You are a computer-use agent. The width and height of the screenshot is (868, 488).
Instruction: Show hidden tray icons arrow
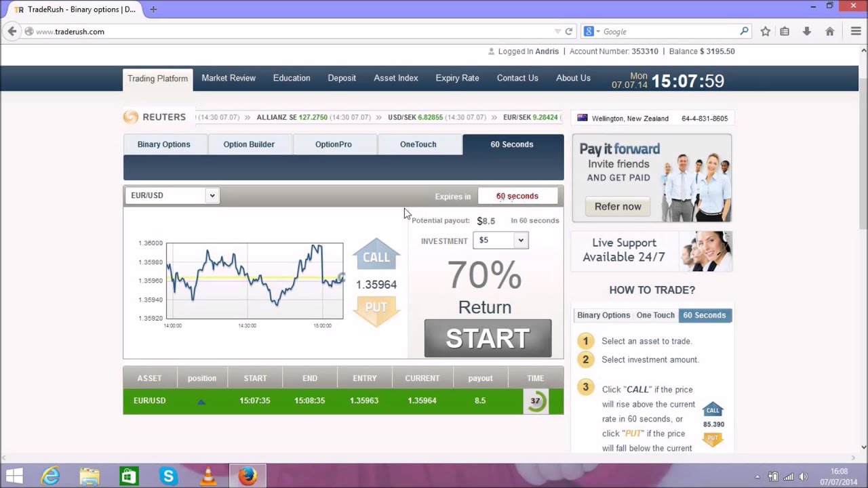pyautogui.click(x=757, y=476)
